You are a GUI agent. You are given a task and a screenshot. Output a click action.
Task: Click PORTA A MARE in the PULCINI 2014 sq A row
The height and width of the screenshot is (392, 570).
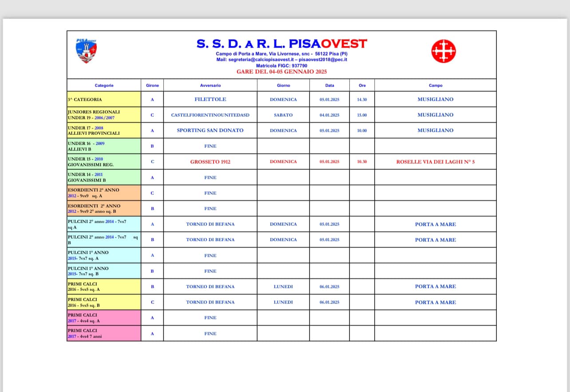coord(435,224)
